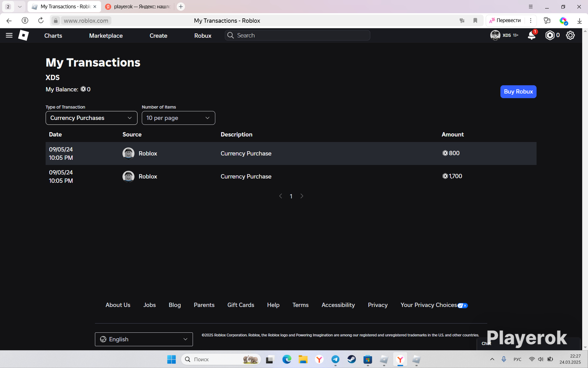Open the Roblox hamburger navigation menu
The height and width of the screenshot is (368, 588).
tap(9, 35)
